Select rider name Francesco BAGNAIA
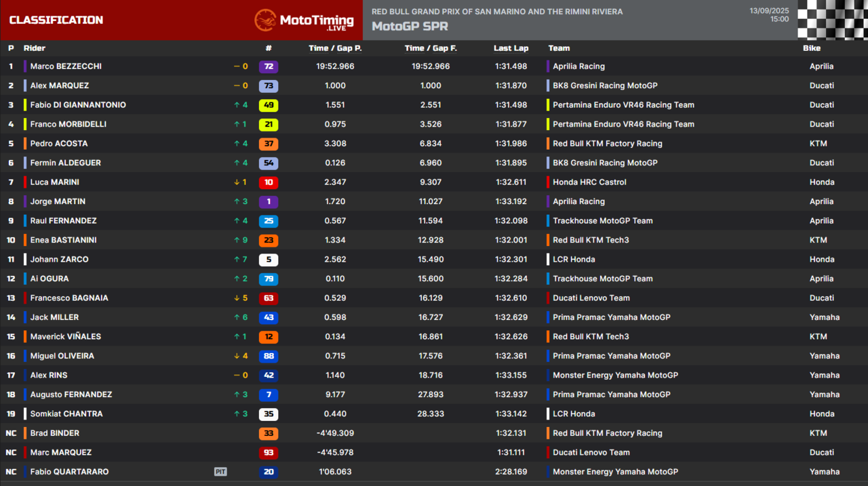Viewport: 868px width, 486px height. click(x=69, y=298)
